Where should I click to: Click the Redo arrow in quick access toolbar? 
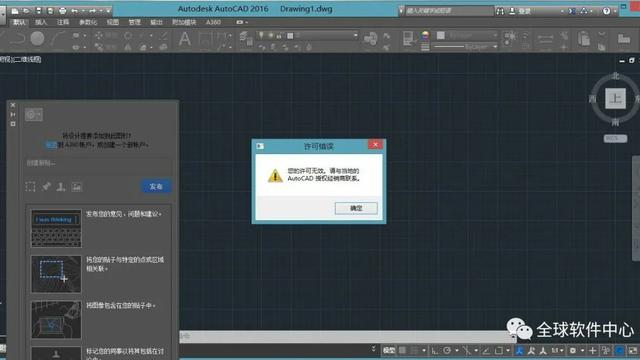click(92, 11)
